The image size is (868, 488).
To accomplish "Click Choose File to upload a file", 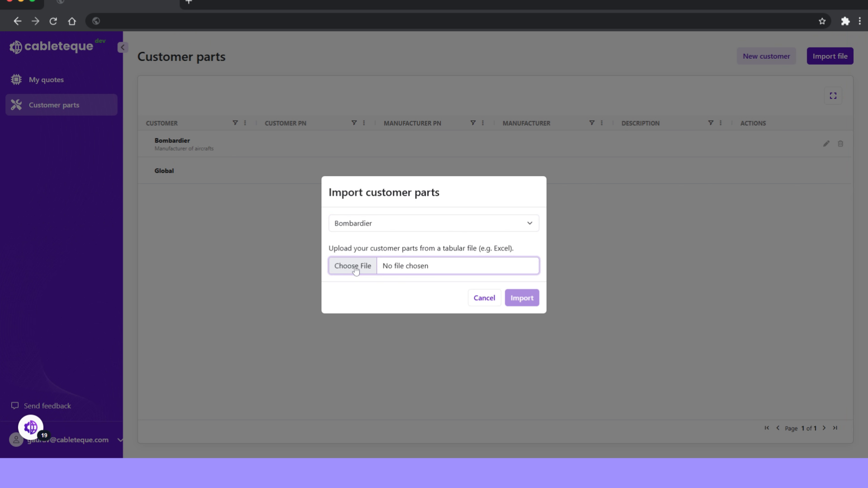I will click(x=353, y=266).
